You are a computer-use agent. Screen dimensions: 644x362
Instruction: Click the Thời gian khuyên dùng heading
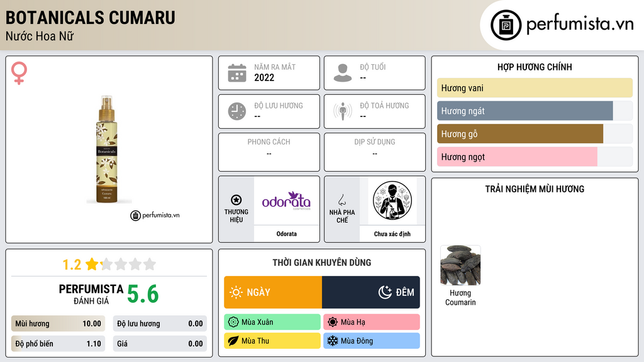point(322,263)
